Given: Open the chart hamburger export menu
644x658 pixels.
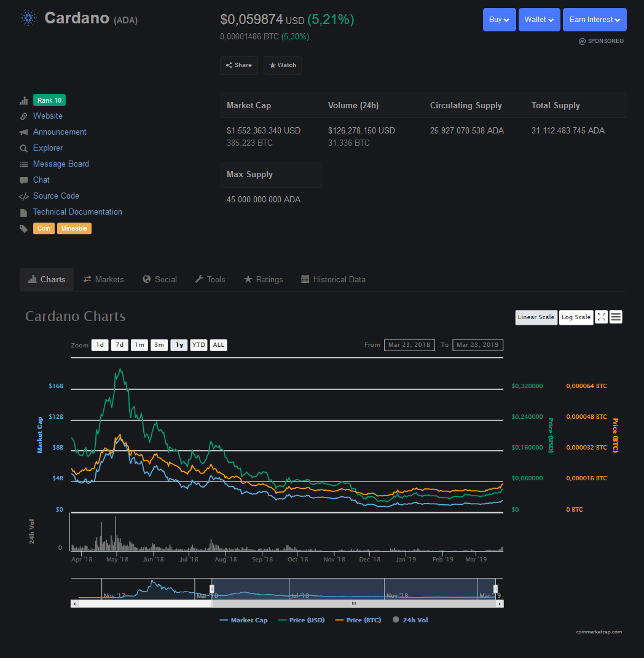Looking at the screenshot, I should pos(616,317).
